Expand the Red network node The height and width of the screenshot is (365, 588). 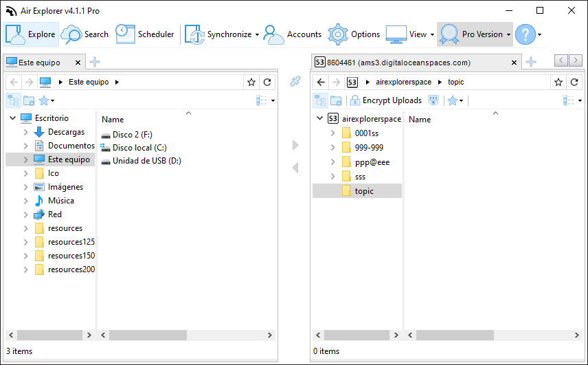coord(25,214)
